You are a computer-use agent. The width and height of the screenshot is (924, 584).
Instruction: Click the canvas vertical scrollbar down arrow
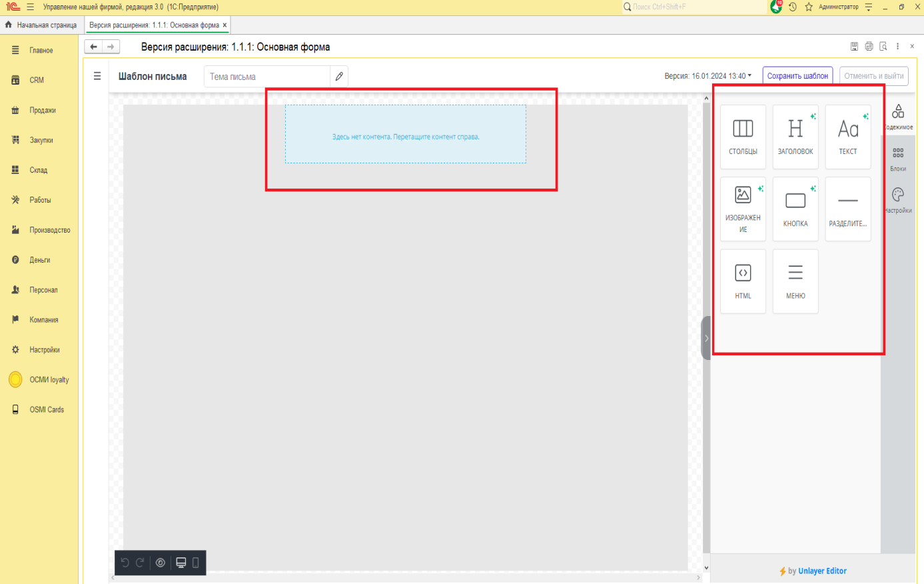(x=706, y=568)
